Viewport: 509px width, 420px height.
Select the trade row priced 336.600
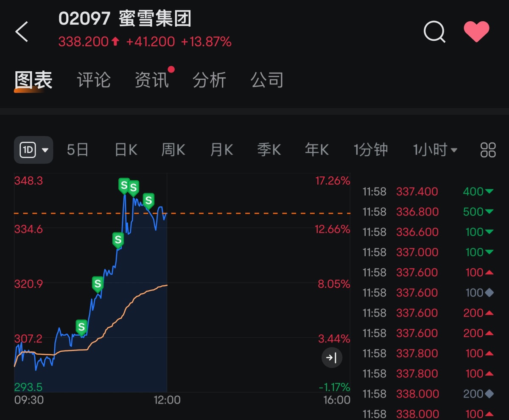428,232
